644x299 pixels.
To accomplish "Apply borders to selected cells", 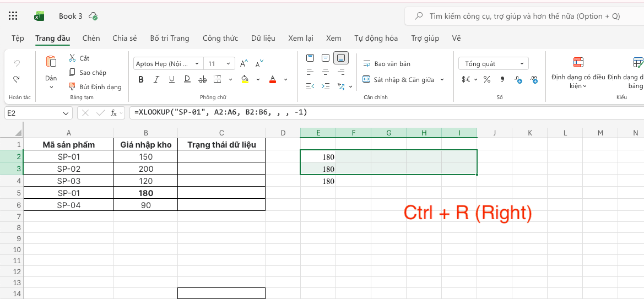I will point(217,79).
